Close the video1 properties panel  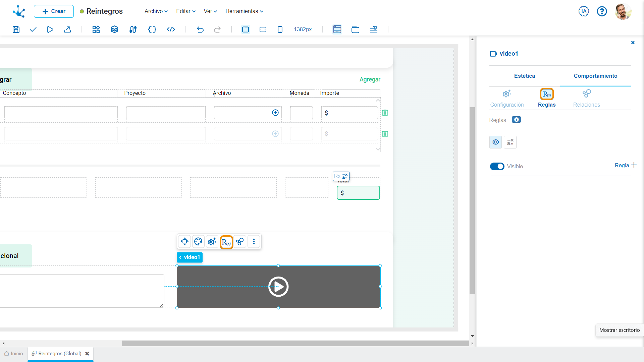point(633,43)
